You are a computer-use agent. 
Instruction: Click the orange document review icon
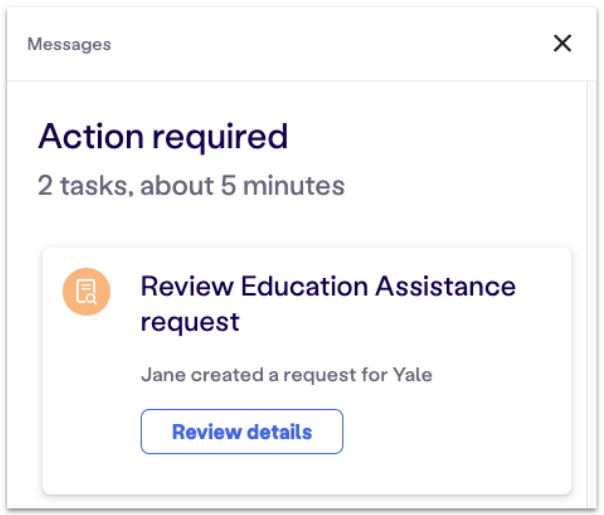click(86, 292)
